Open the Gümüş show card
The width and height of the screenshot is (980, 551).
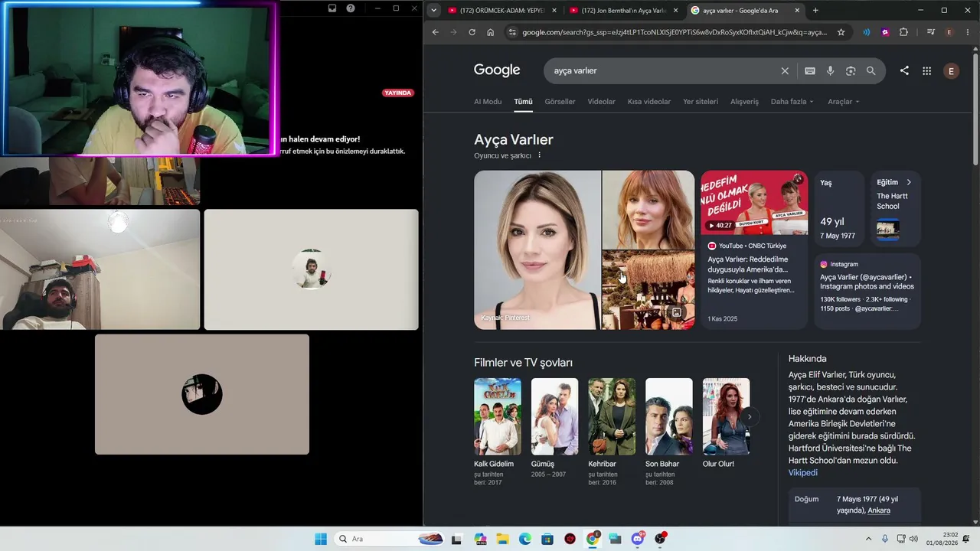pyautogui.click(x=554, y=429)
